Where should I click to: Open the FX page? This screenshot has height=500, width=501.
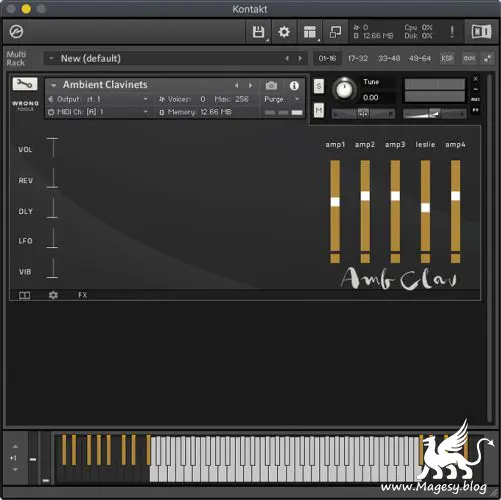(82, 295)
